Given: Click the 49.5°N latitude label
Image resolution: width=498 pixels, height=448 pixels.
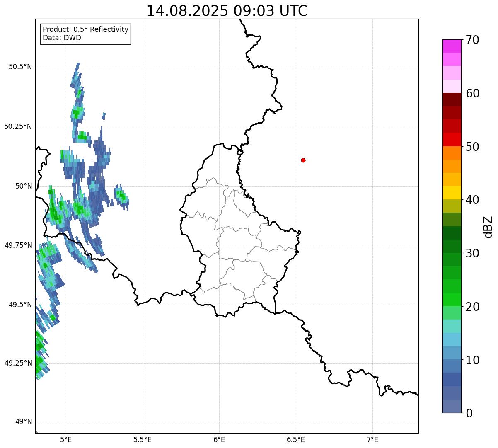Looking at the screenshot, I should tap(20, 305).
